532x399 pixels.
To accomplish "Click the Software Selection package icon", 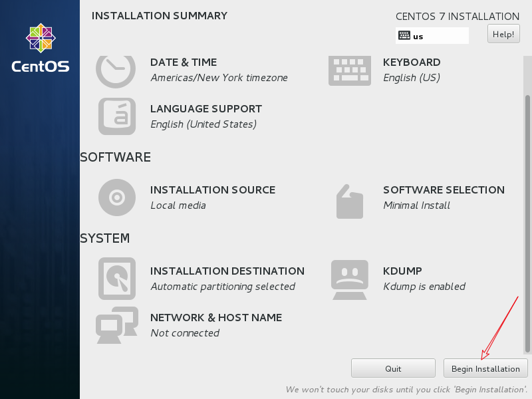I will pyautogui.click(x=349, y=201).
